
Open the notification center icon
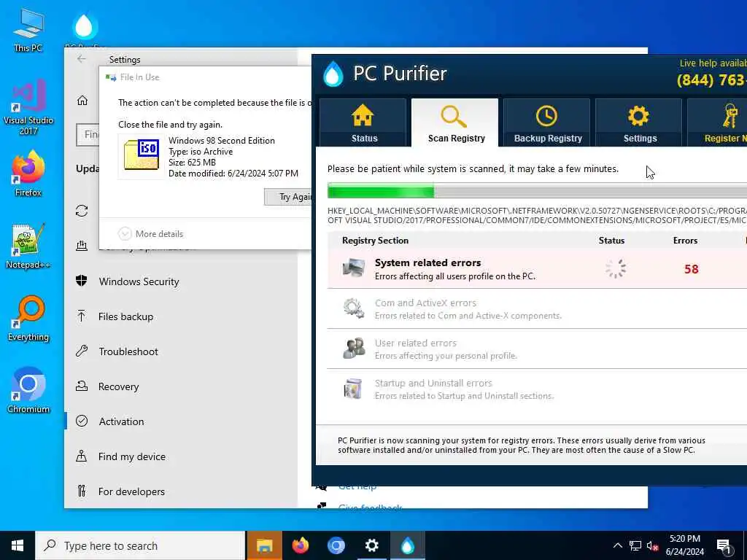[724, 546]
